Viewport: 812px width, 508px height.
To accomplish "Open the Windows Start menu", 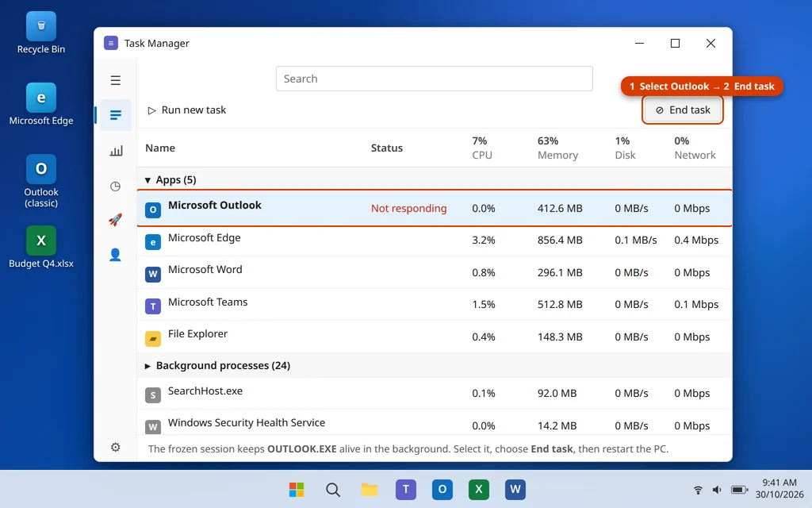I will pyautogui.click(x=297, y=489).
